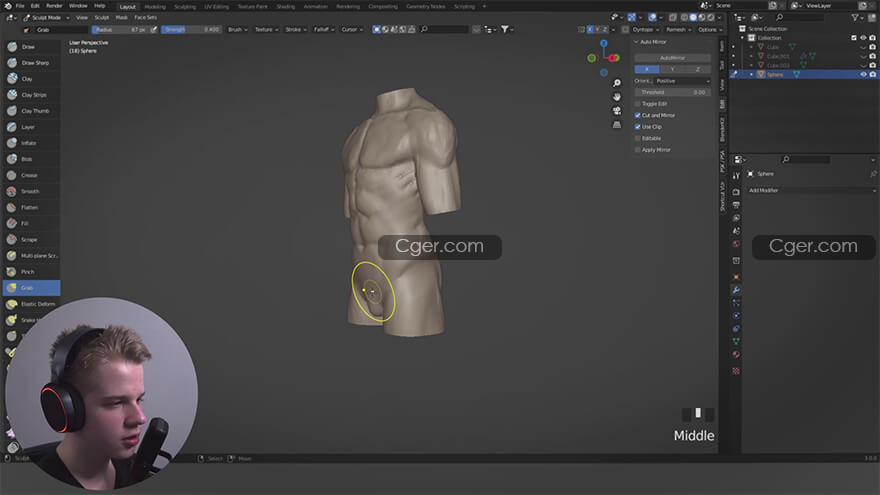
Task: Choose the Clay brush tool
Action: [31, 79]
